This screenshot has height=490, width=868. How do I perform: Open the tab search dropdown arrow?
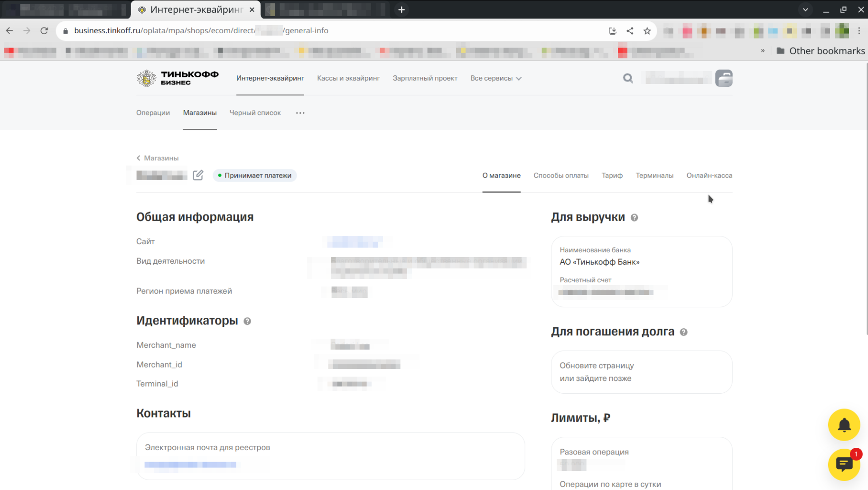coord(805,9)
